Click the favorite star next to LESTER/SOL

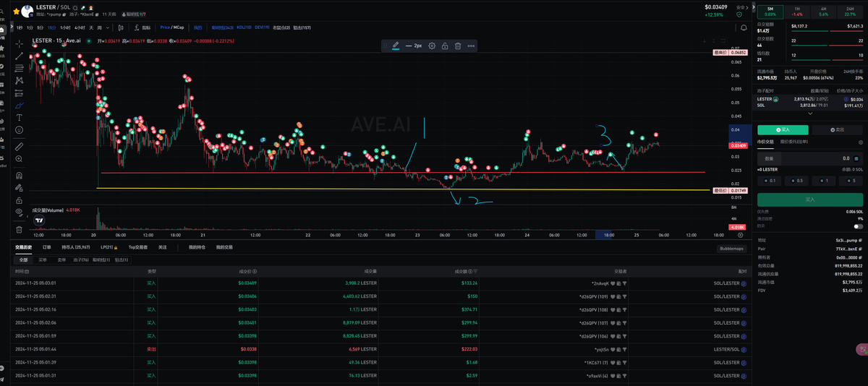click(x=16, y=11)
